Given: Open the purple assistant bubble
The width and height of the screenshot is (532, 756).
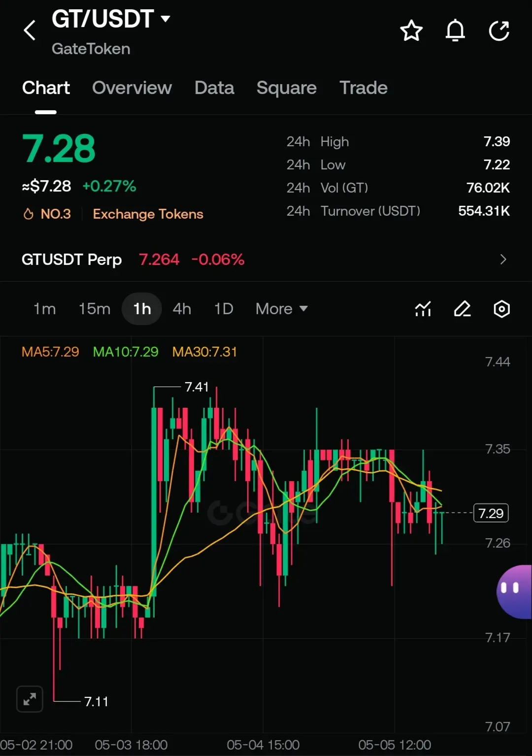Looking at the screenshot, I should click(x=514, y=592).
